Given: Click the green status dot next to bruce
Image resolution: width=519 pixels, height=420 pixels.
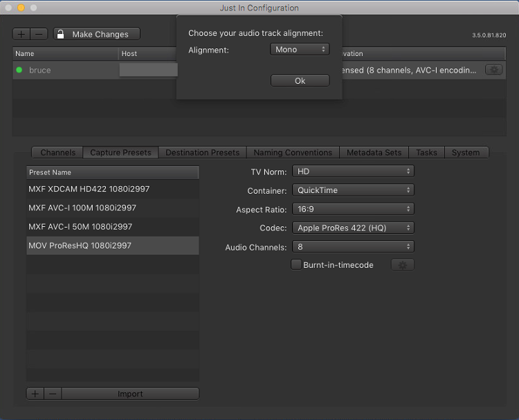Looking at the screenshot, I should click(x=19, y=70).
